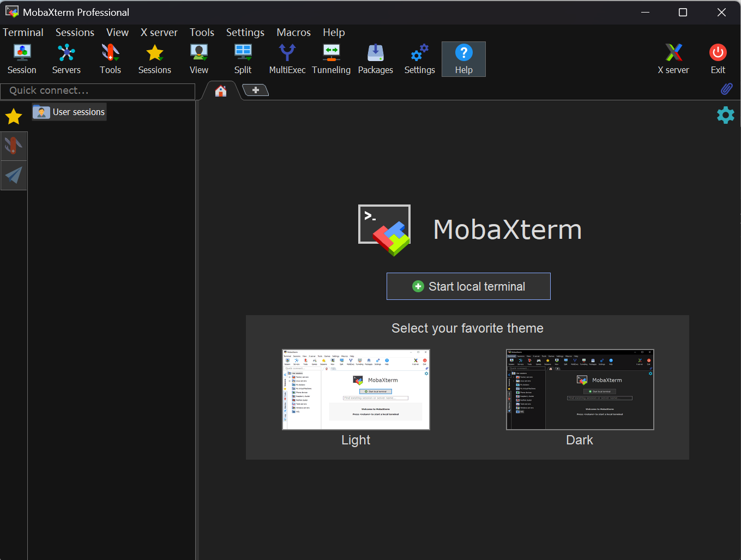Open the Session toolbar icon
The height and width of the screenshot is (560, 741).
[x=22, y=59]
